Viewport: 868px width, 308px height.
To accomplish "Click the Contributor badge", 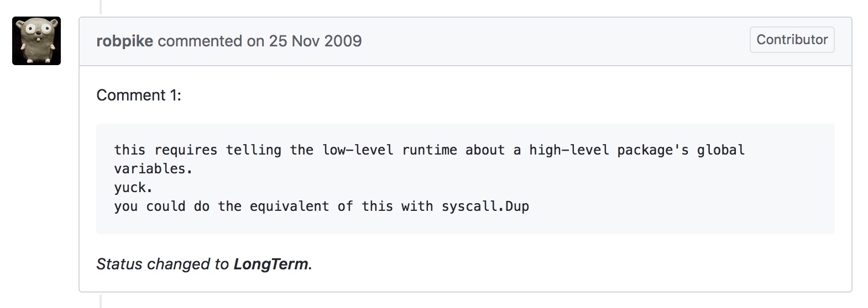I will pos(792,40).
